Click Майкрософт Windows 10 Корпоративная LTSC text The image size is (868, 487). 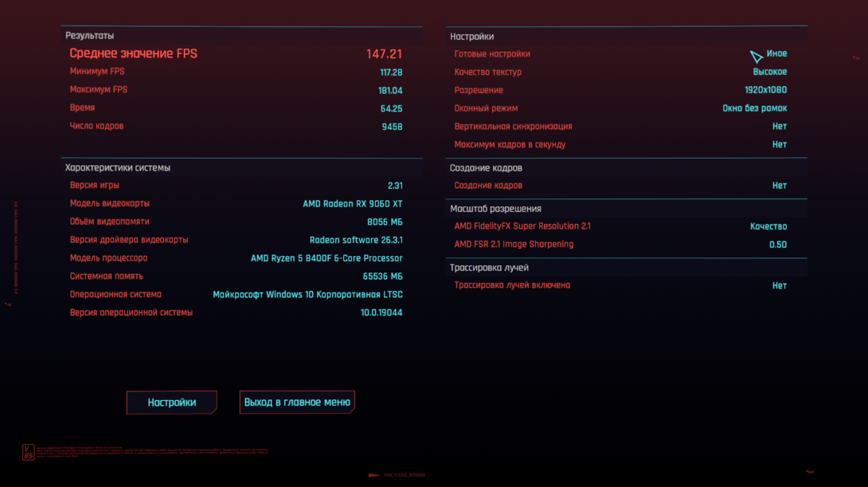[x=308, y=295]
